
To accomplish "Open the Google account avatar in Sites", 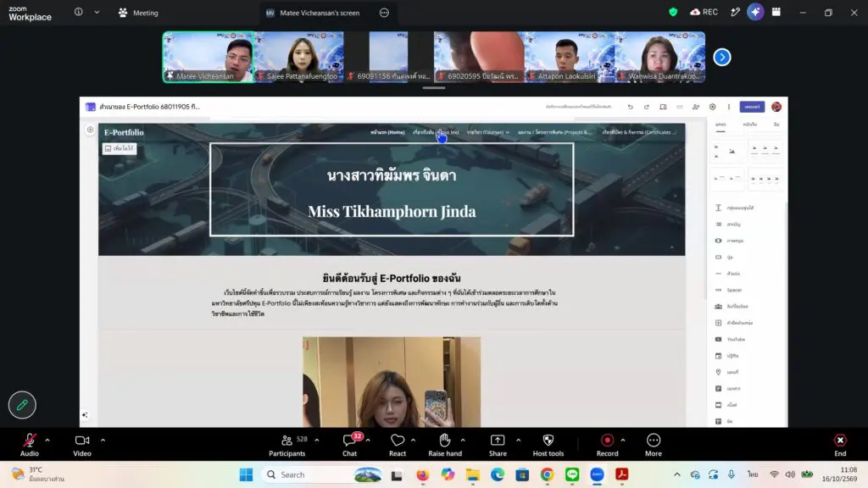I will point(776,107).
